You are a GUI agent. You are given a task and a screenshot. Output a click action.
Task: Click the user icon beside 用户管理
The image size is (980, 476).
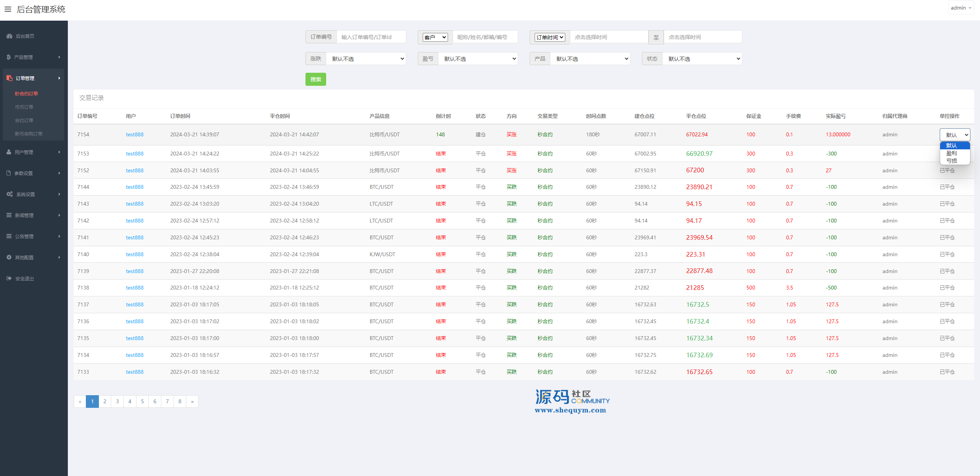tap(9, 152)
